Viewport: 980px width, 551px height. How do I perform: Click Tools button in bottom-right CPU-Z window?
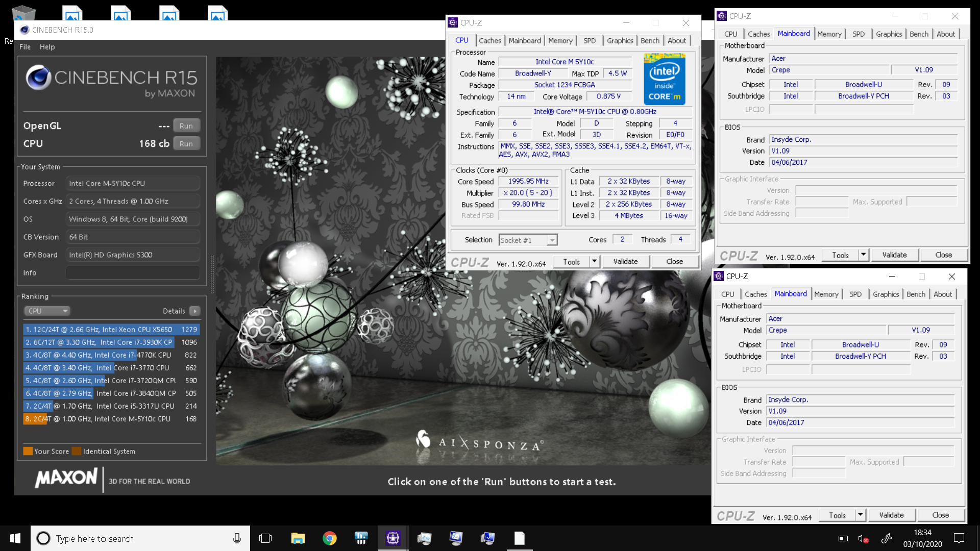(x=837, y=515)
